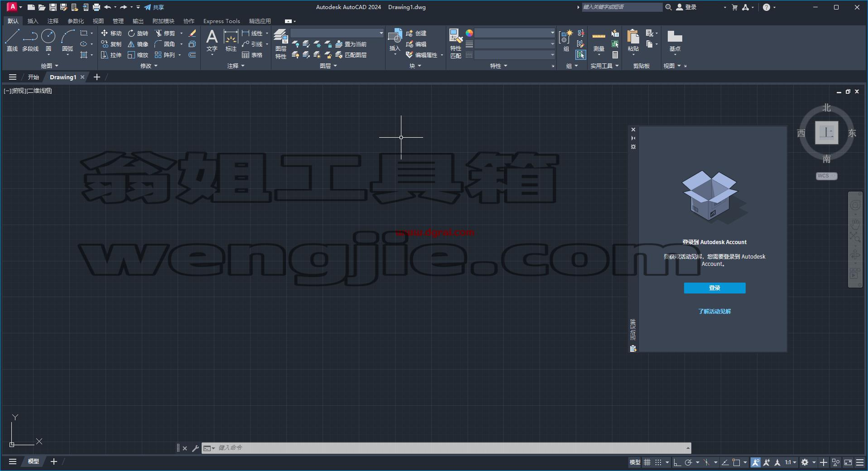Open 图层特性 (Layer Properties) manager
868x471 pixels.
281,43
